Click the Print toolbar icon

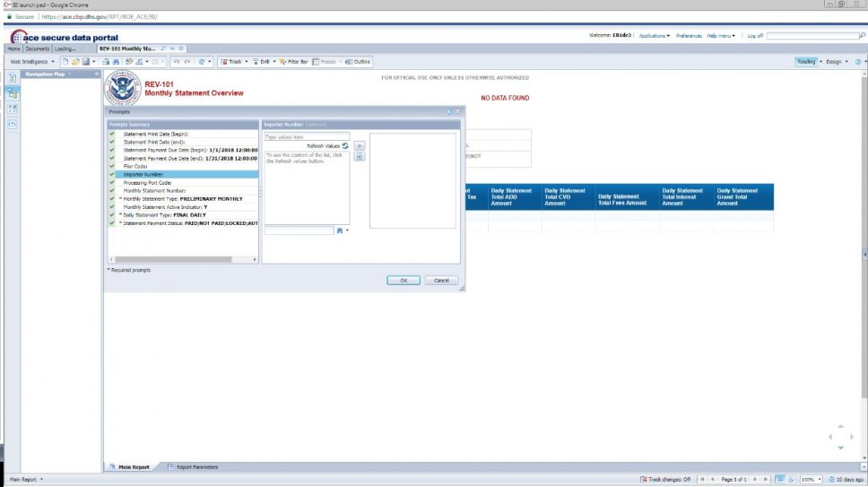coord(106,62)
